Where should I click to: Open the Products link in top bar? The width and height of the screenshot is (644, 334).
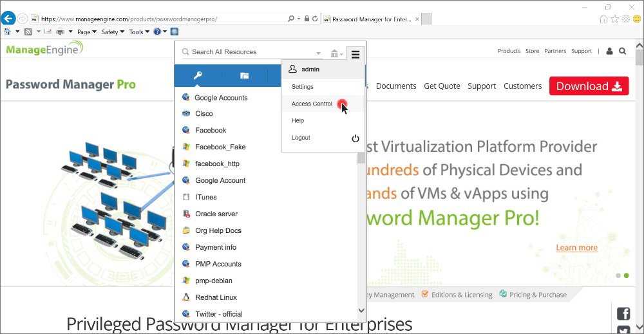(x=509, y=51)
